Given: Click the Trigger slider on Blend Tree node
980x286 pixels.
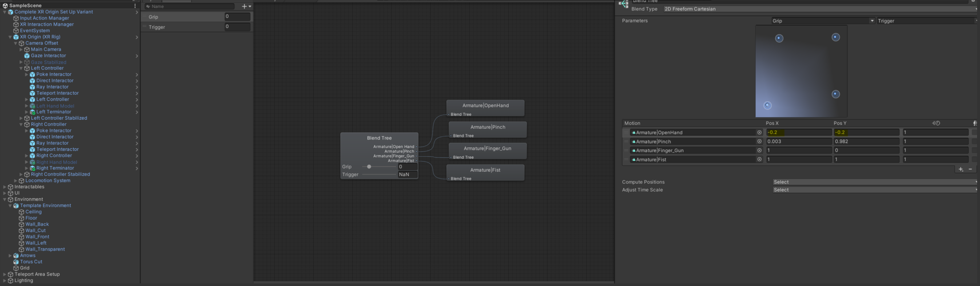Looking at the screenshot, I should tap(379, 175).
